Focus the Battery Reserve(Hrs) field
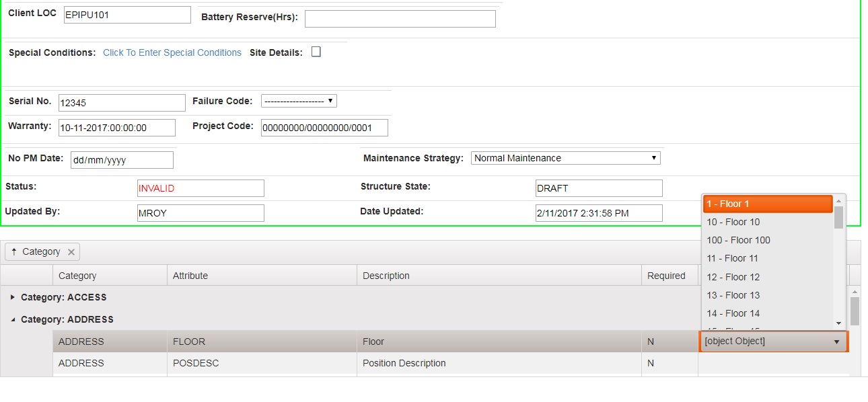 (x=400, y=19)
